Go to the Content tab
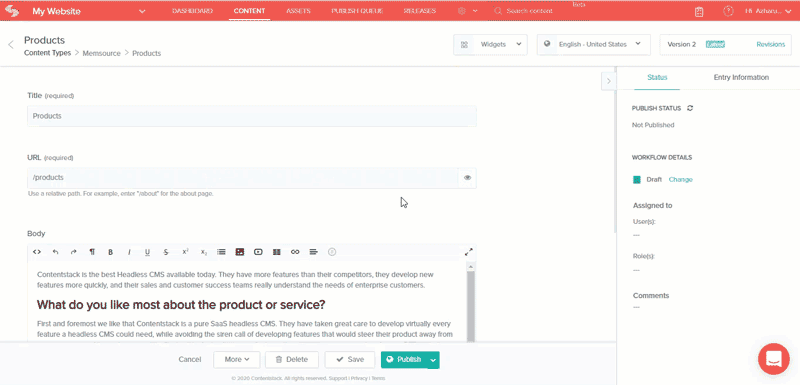This screenshot has height=385, width=800. [x=249, y=11]
